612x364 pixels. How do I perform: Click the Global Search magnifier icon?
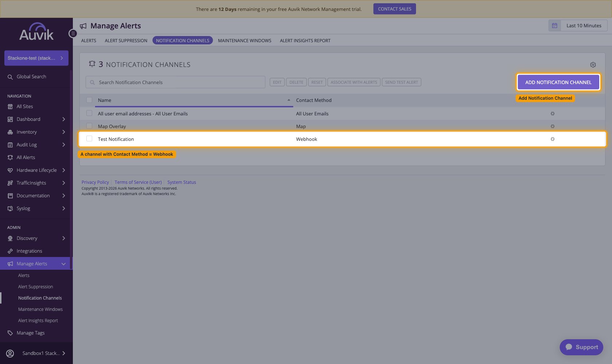10,77
